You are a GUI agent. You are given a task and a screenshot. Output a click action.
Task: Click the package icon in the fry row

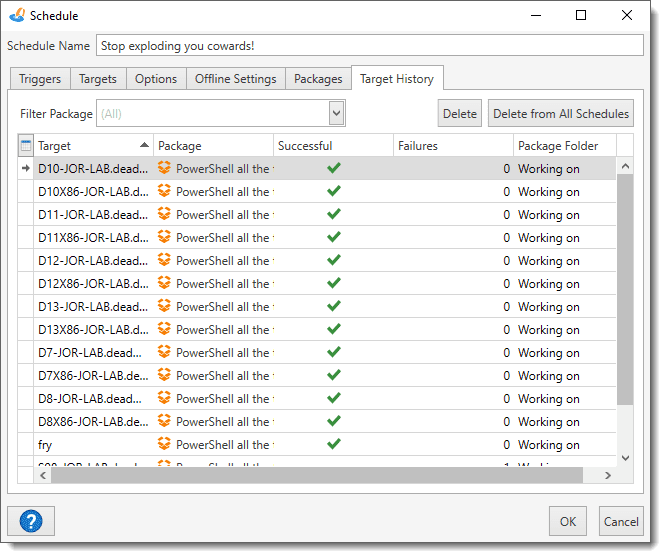point(164,443)
